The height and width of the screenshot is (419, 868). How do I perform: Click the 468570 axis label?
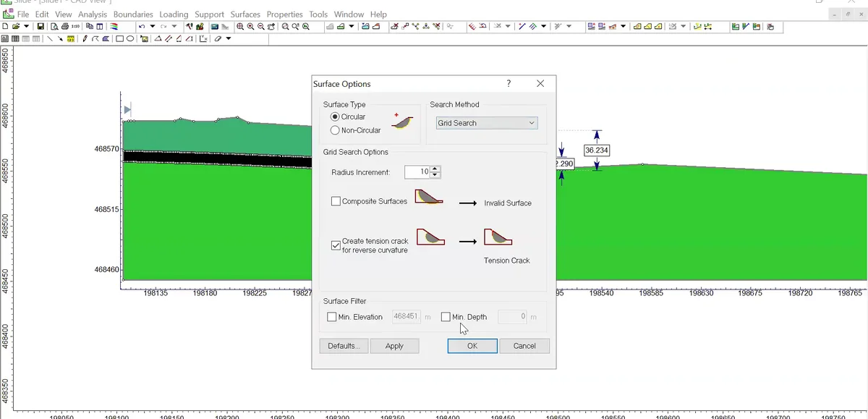point(107,149)
